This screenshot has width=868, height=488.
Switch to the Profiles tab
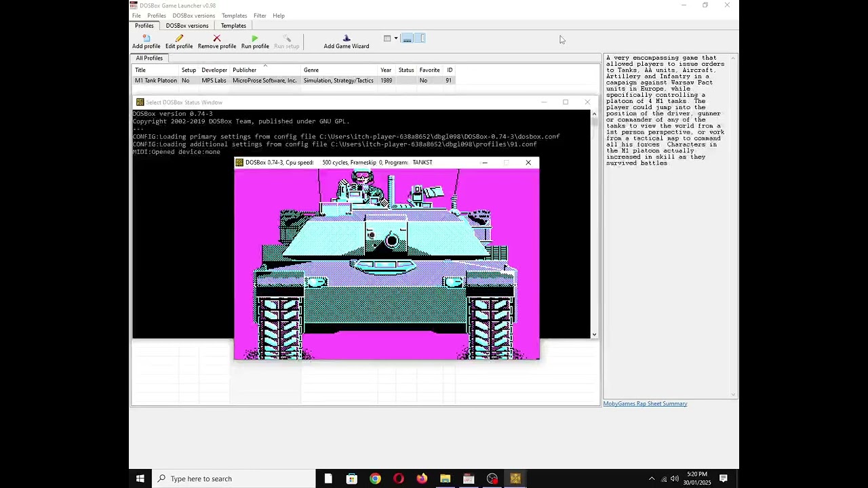[144, 26]
